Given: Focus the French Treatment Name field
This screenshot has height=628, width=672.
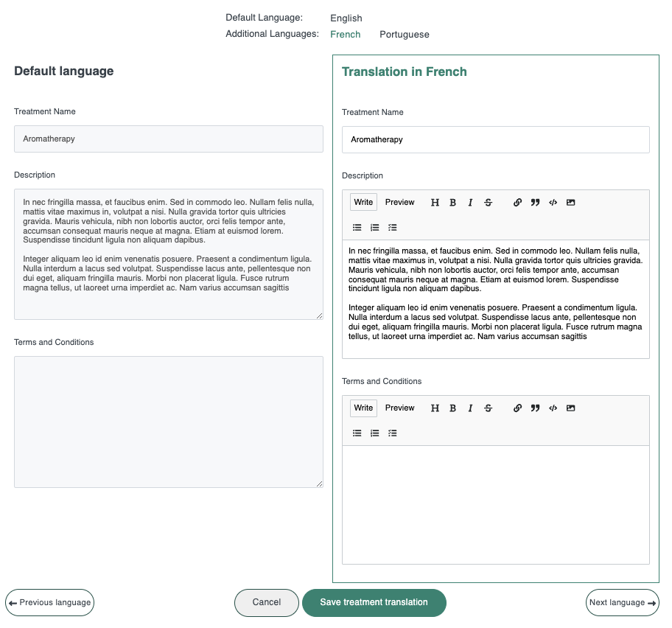Looking at the screenshot, I should tap(495, 140).
